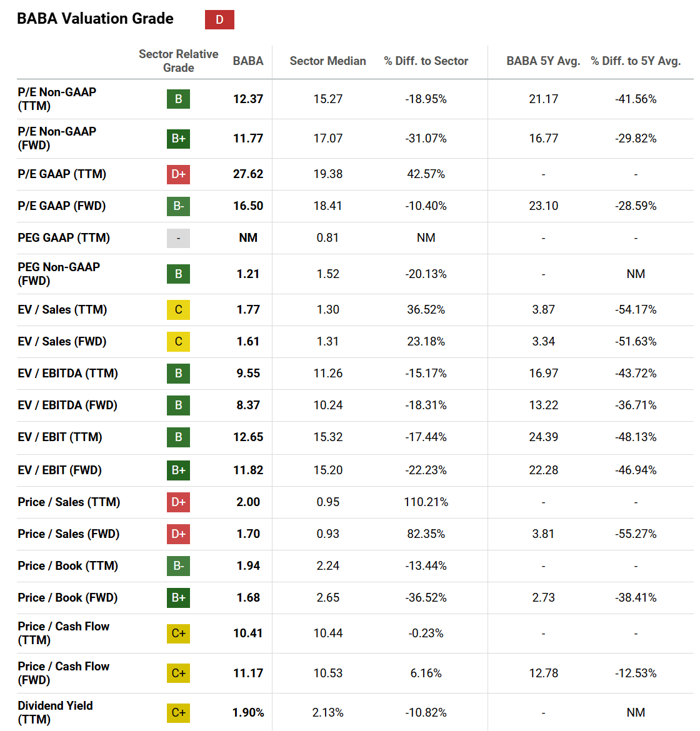Click the B+ grade badge for EV / EBIT (FWD)
Image resolution: width=700 pixels, height=731 pixels.
(x=178, y=470)
